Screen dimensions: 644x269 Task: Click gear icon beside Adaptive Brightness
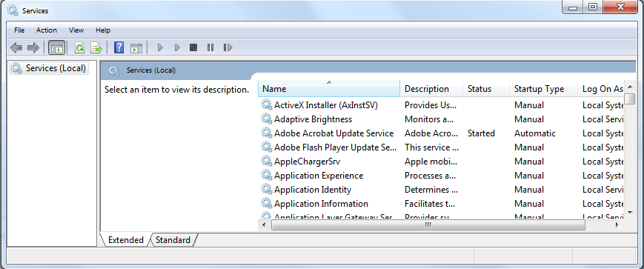267,119
